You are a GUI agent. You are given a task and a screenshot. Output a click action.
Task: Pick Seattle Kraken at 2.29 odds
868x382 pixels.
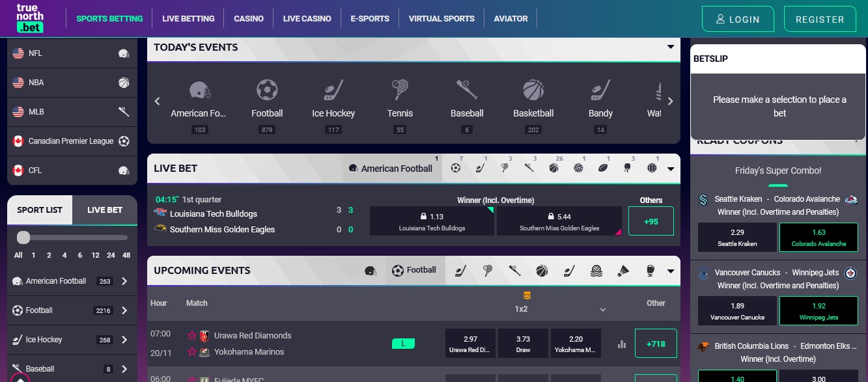[x=738, y=238]
